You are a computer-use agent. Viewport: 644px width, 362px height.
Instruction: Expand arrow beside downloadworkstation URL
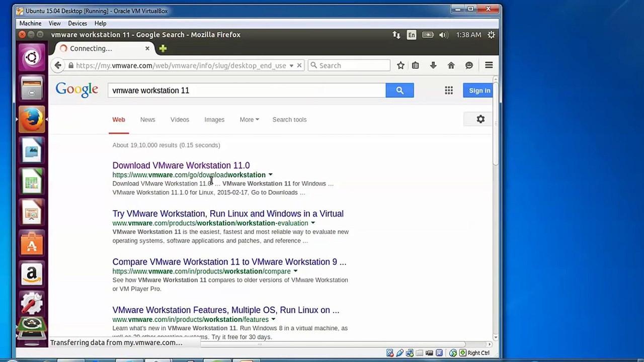pyautogui.click(x=270, y=175)
